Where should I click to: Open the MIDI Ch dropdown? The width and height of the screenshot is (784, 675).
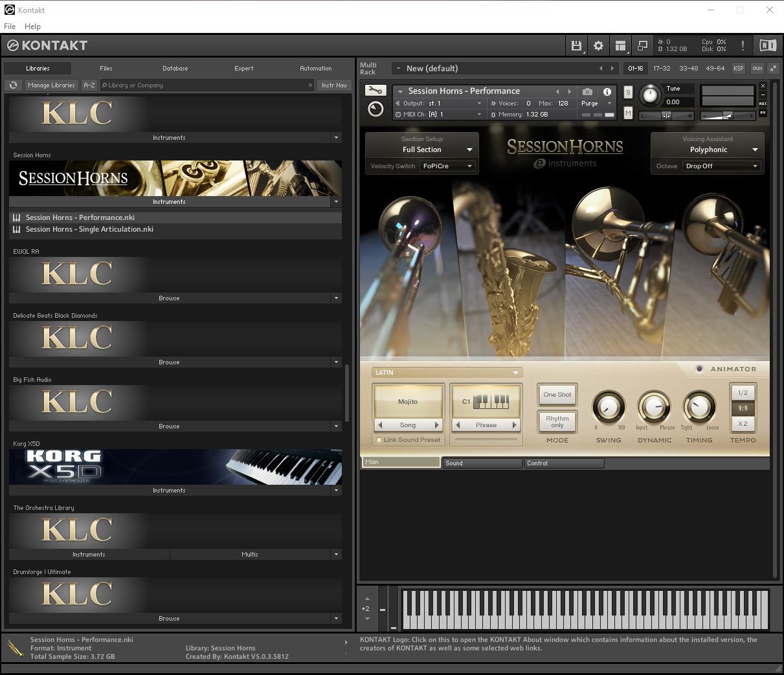(x=438, y=115)
